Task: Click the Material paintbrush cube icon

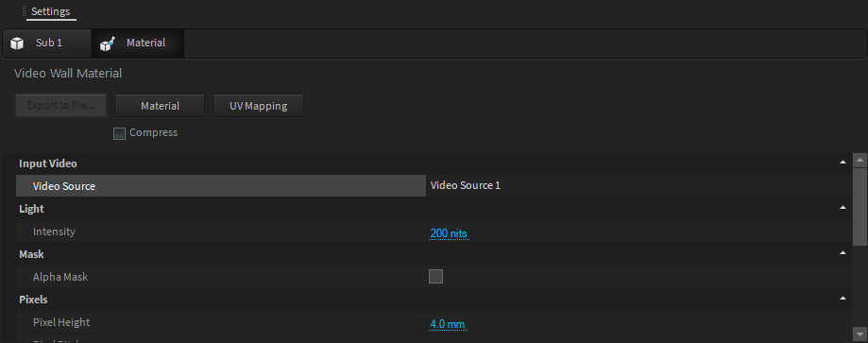Action: click(x=107, y=43)
